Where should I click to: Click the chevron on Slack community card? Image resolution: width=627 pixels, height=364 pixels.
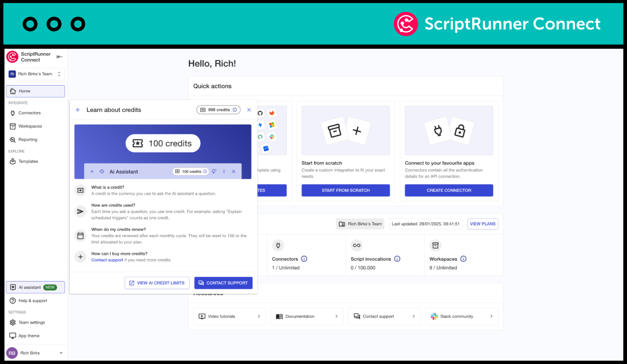click(491, 316)
